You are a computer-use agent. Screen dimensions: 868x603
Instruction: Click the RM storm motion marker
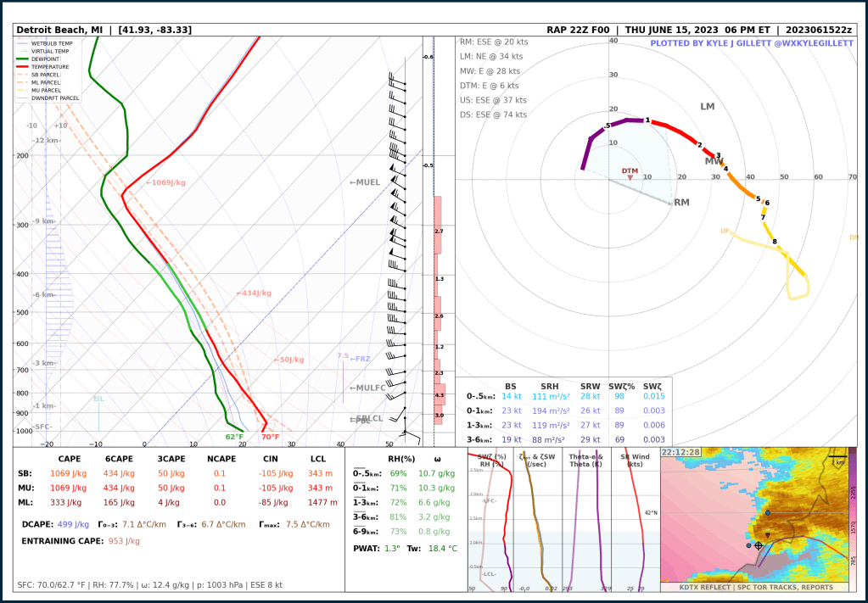681,203
